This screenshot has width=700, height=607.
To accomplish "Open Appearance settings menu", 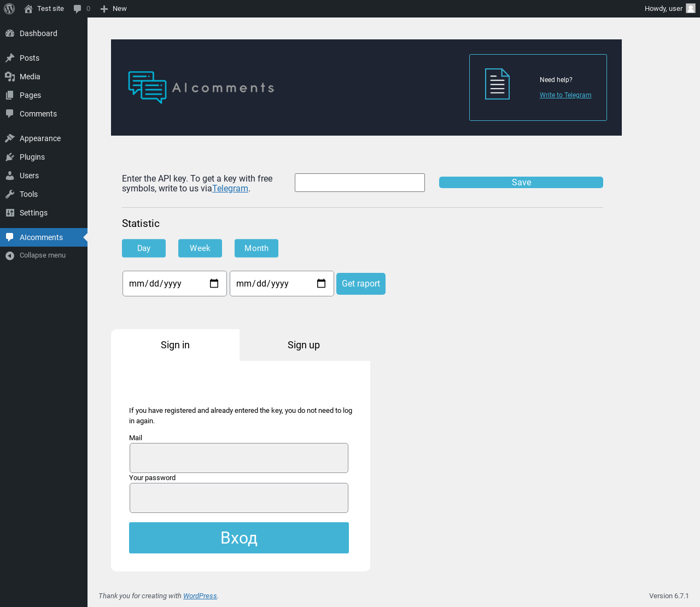I will point(44,138).
